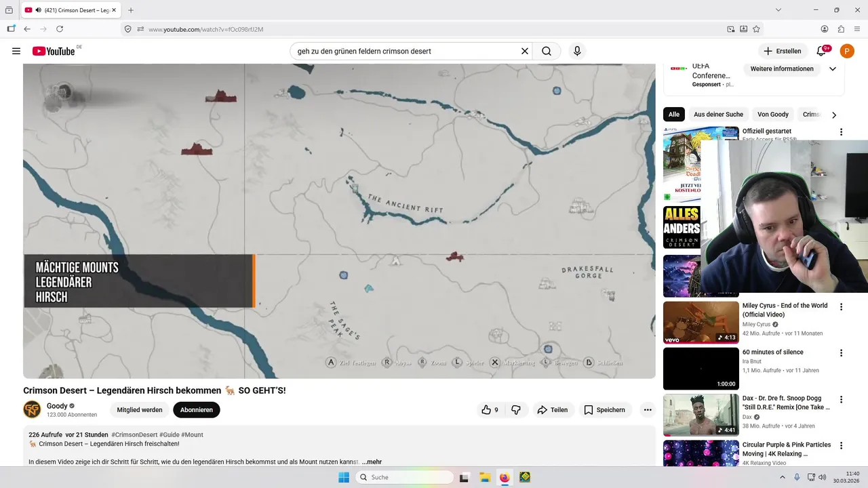Open the notifications bell
This screenshot has width=868, height=488.
point(821,51)
